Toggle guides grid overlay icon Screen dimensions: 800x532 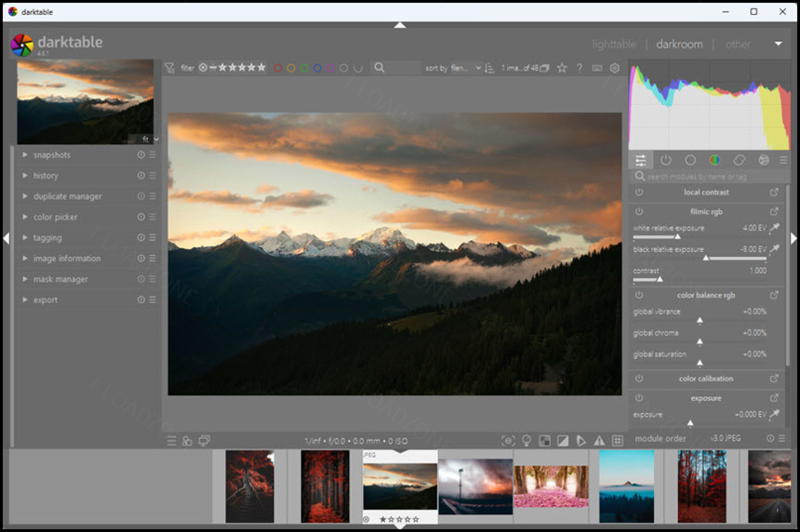pyautogui.click(x=618, y=441)
